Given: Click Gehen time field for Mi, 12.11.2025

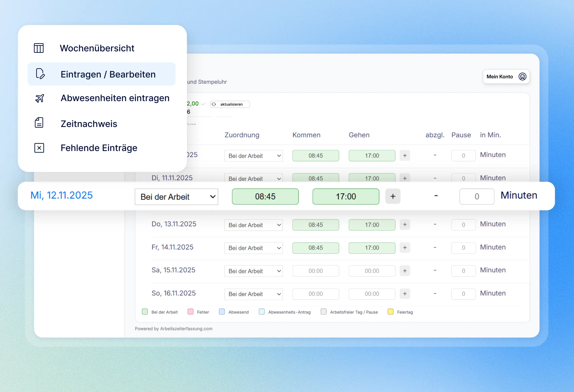Looking at the screenshot, I should tap(346, 196).
